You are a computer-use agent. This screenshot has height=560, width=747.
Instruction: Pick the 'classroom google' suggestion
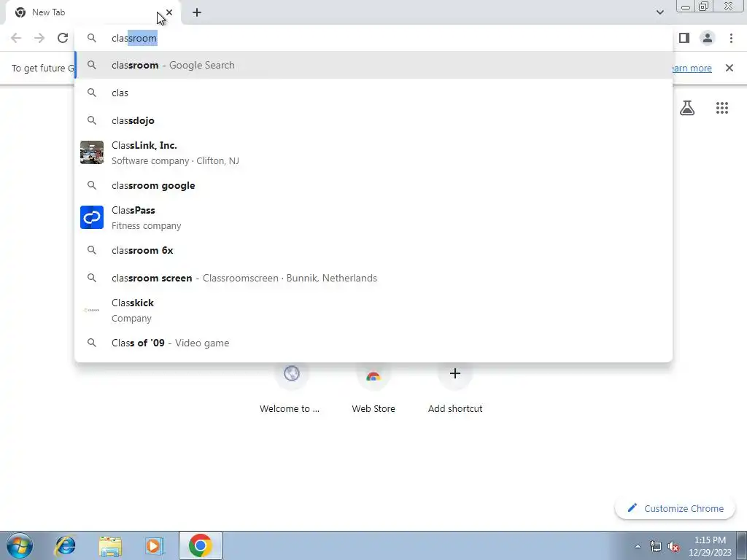[x=373, y=185]
